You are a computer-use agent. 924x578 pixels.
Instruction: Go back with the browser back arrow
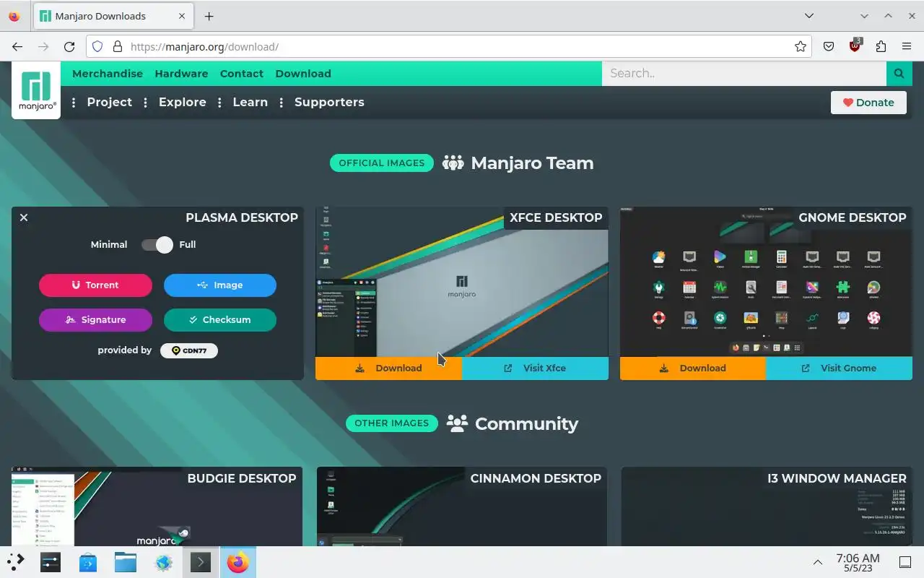tap(17, 46)
